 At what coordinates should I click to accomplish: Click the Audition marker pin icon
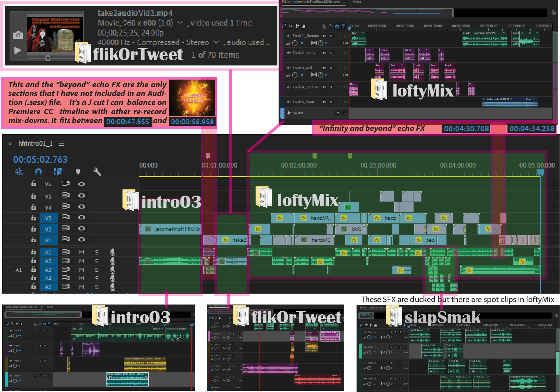tap(344, 26)
